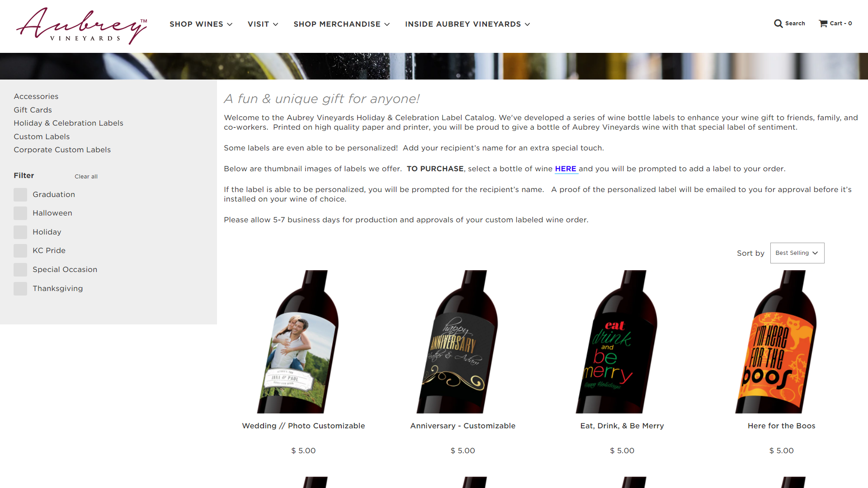This screenshot has width=868, height=488.
Task: Open Inside Aubrey Vineyards menu
Action: [467, 24]
